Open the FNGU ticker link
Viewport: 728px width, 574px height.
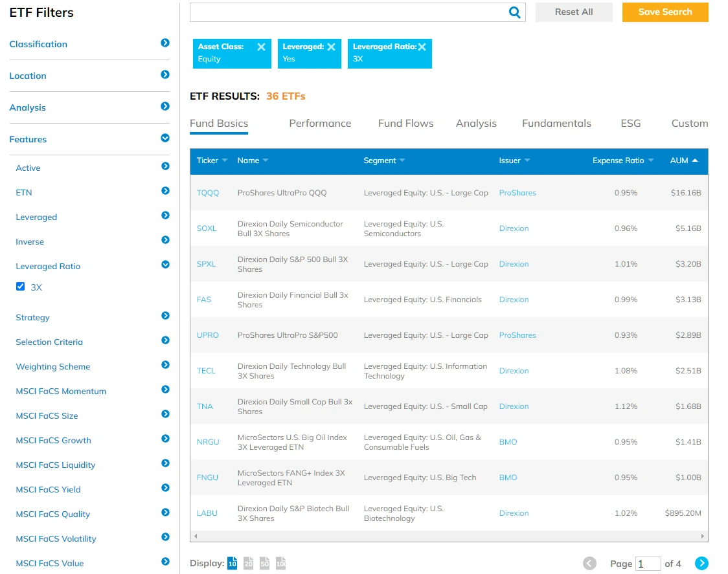pyautogui.click(x=207, y=478)
